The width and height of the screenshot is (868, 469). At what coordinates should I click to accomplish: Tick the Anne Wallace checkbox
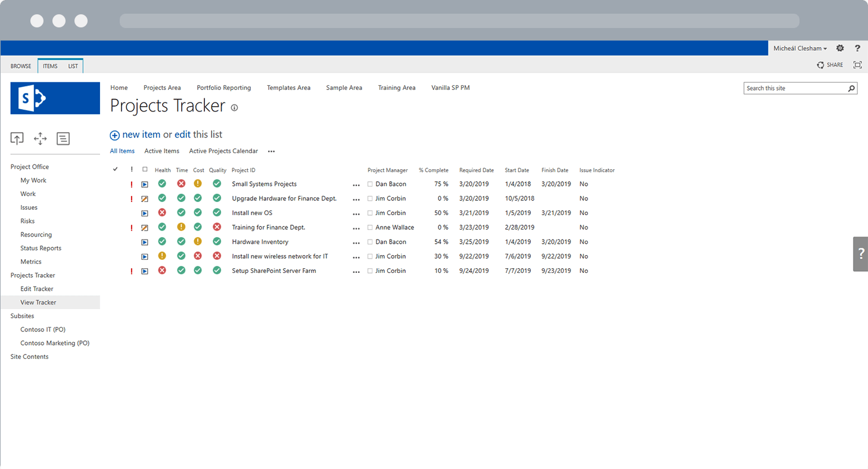[370, 228]
